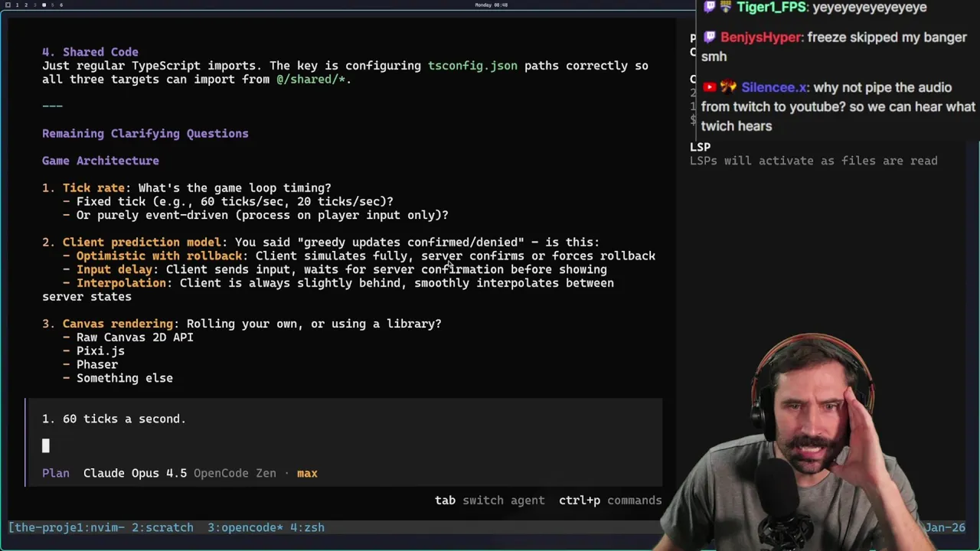Open BenjysHyper username in chat
Screen dimensions: 980x551
(761, 37)
